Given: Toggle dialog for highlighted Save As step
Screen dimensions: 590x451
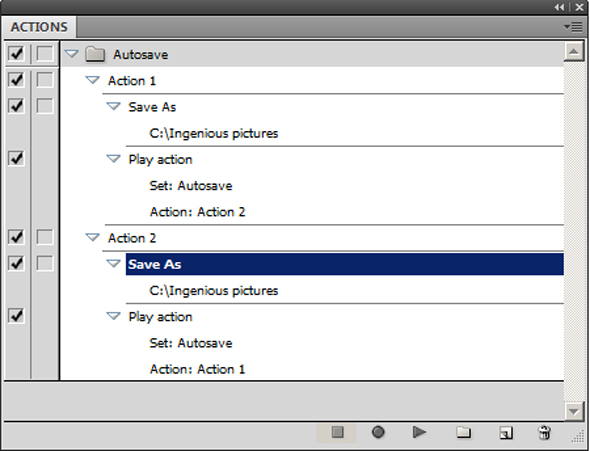Looking at the screenshot, I should click(45, 263).
